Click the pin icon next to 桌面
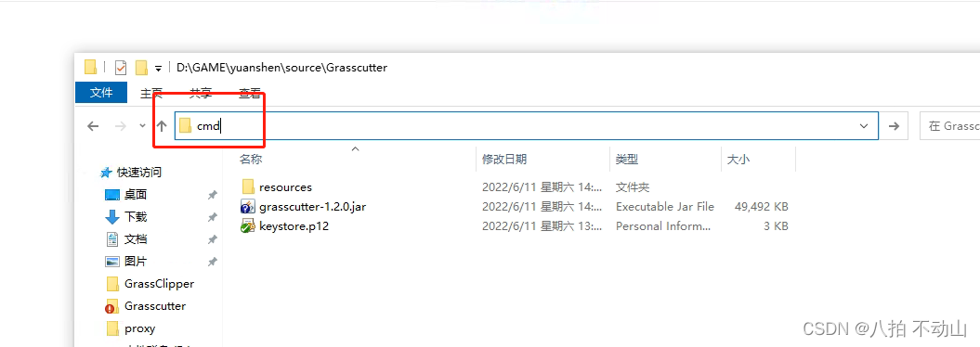Screen dimensions: 980x347 pyautogui.click(x=213, y=195)
